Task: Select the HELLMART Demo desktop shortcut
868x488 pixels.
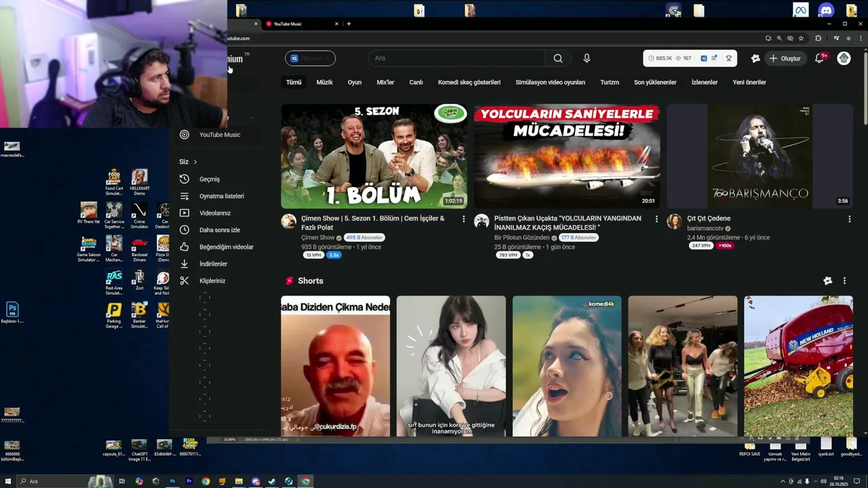Action: pyautogui.click(x=139, y=182)
